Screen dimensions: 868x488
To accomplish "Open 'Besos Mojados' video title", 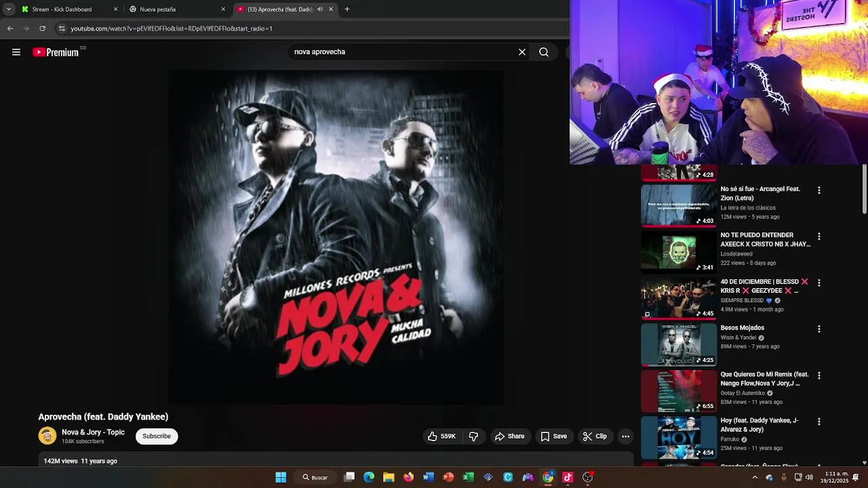I will click(742, 328).
